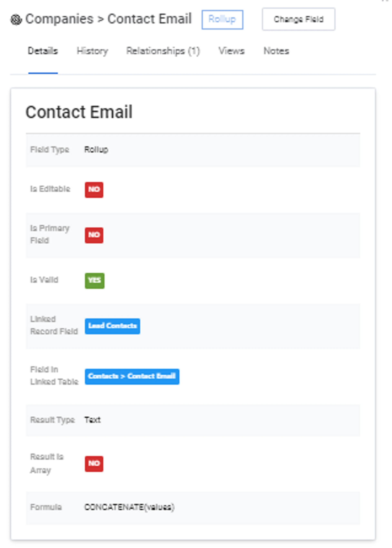The width and height of the screenshot is (392, 548).
Task: Click the Result Type Text value
Action: click(92, 420)
